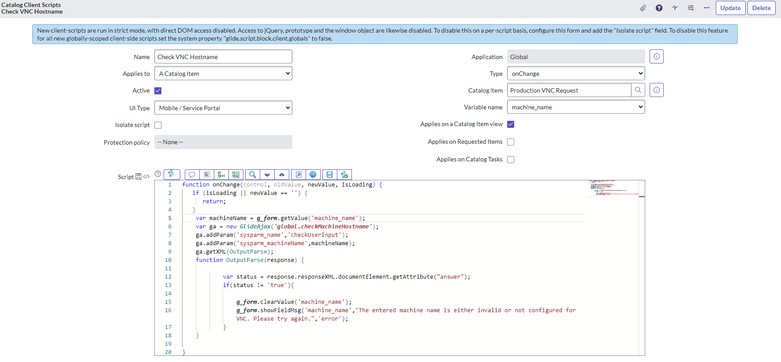The width and height of the screenshot is (781, 362).
Task: Click code line 6 with GlideAjax
Action: 287,226
